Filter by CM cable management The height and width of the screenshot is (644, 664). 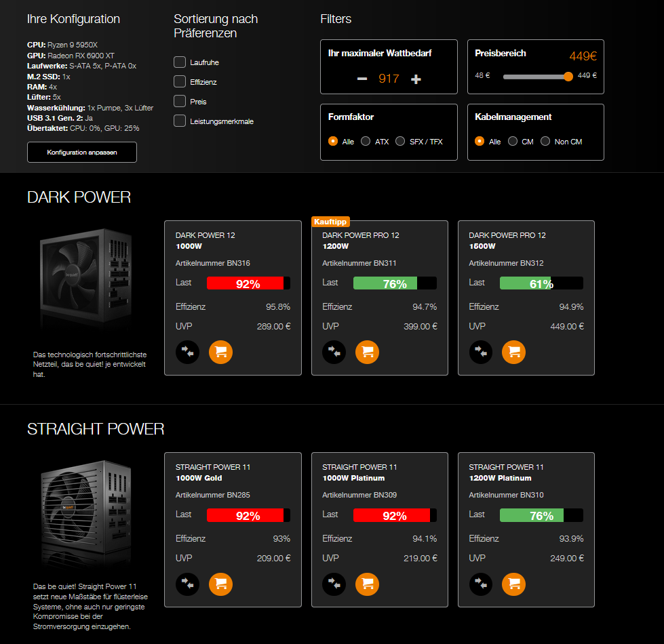pyautogui.click(x=512, y=141)
